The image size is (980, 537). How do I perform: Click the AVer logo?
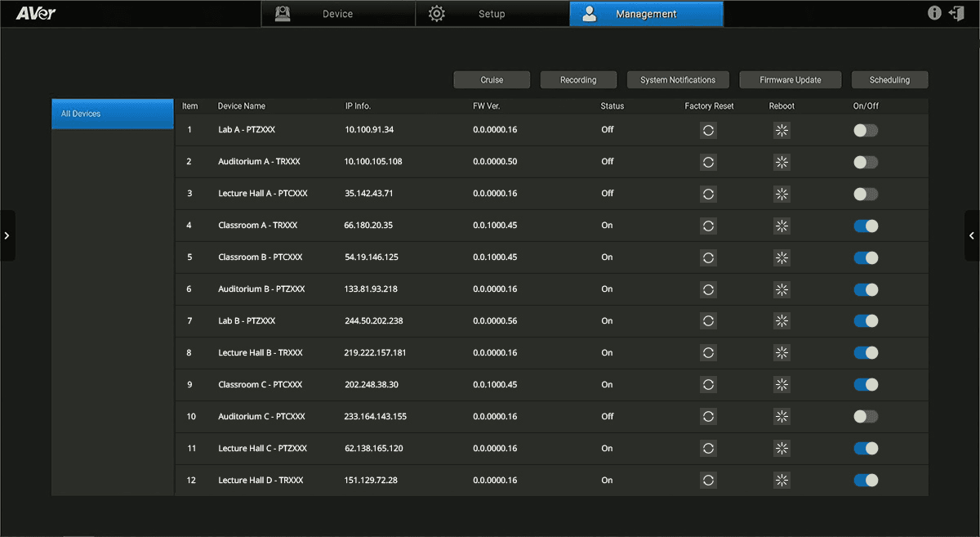pyautogui.click(x=36, y=13)
